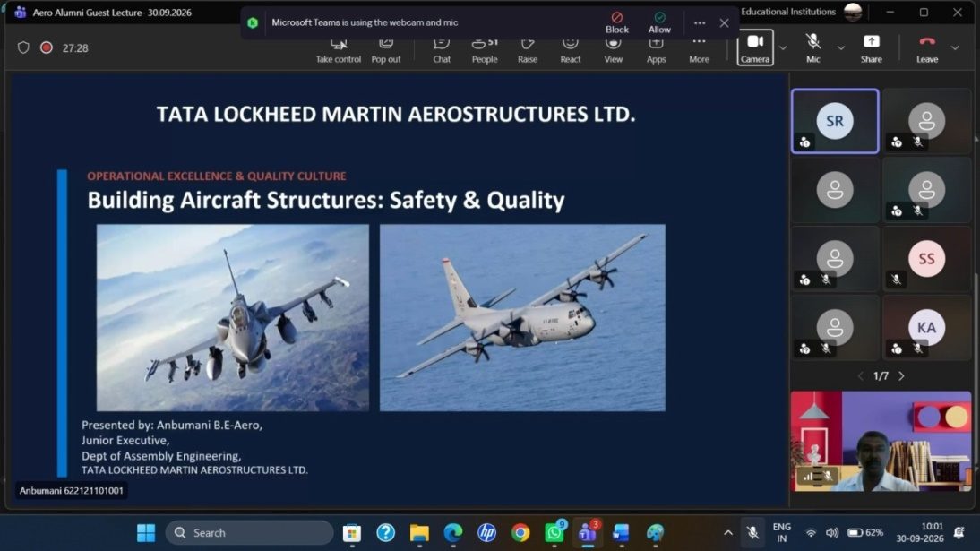Image resolution: width=980 pixels, height=551 pixels.
Task: Select the SR participant tile
Action: (x=835, y=121)
